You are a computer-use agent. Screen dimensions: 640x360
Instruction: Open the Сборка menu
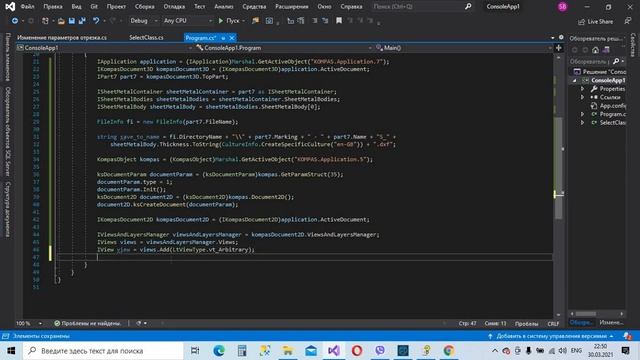click(144, 7)
